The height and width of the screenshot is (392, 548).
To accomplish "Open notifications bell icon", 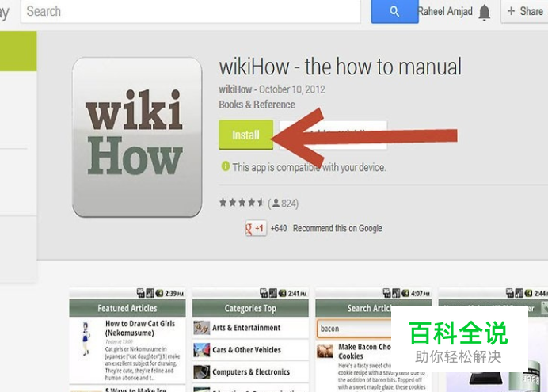I will 485,13.
